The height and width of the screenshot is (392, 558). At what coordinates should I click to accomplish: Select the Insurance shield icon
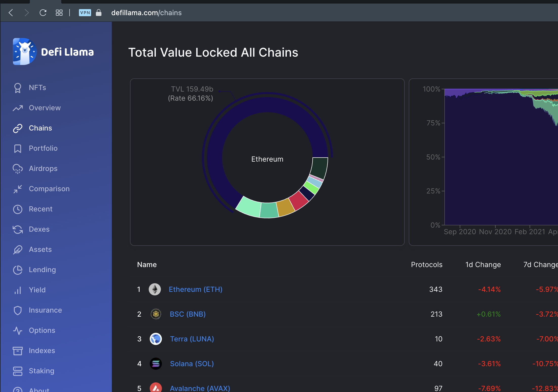[18, 310]
